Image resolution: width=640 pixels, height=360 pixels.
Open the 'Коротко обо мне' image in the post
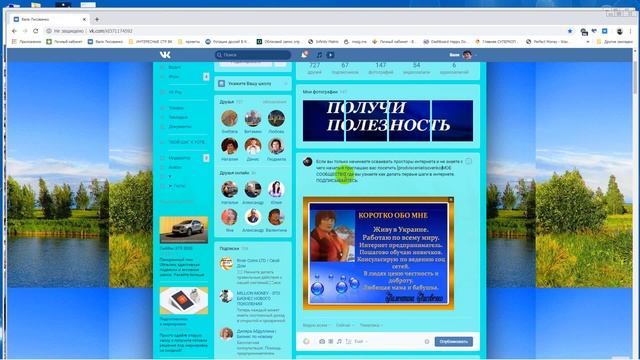[378, 253]
